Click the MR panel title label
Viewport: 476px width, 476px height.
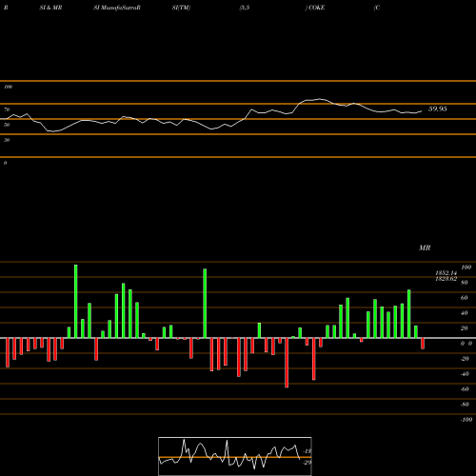(x=425, y=248)
